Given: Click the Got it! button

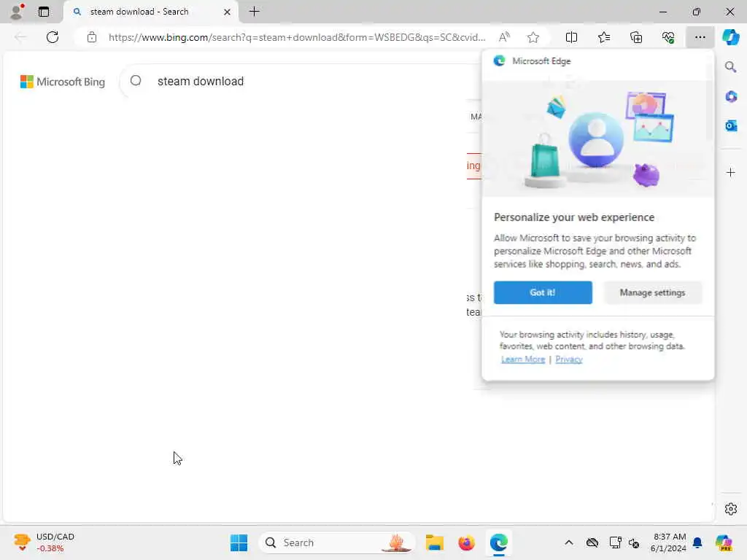Looking at the screenshot, I should (x=543, y=292).
